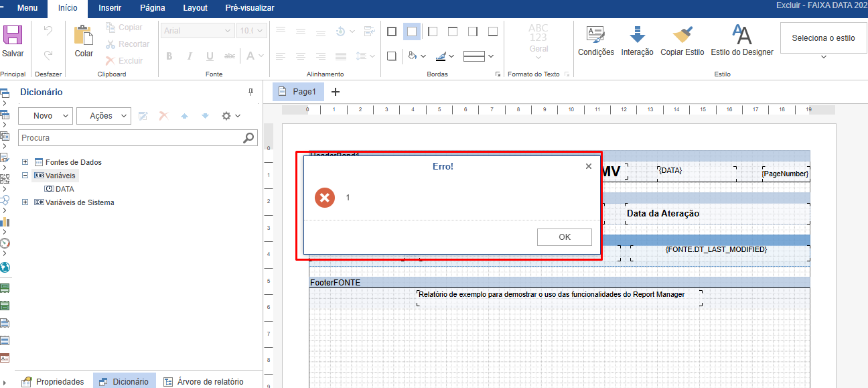Expand the Fontes de Dados node

point(25,162)
